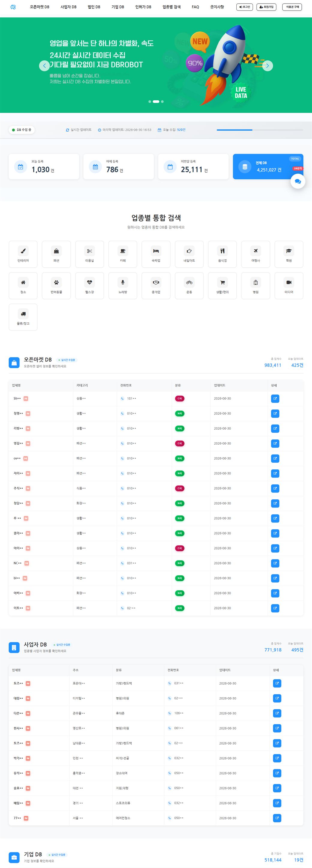Click the 기업 DB section briefcase icon

[14, 857]
